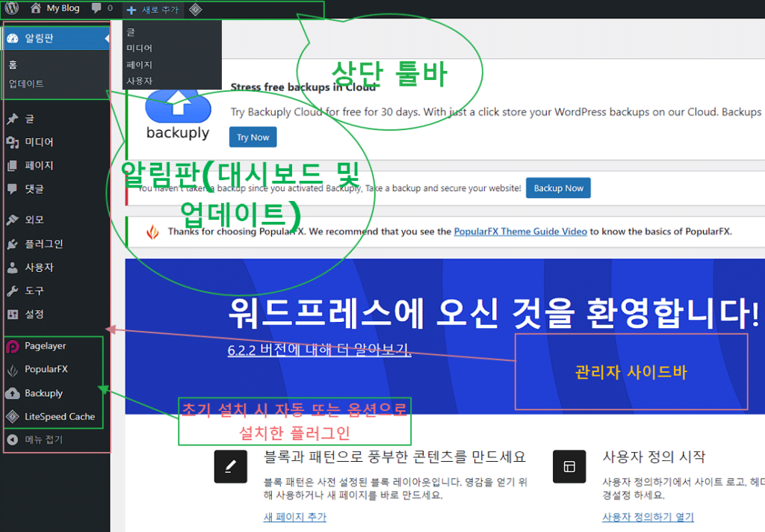765x532 pixels.
Task: Open the 외모 appearance menu label
Action: [x=34, y=220]
